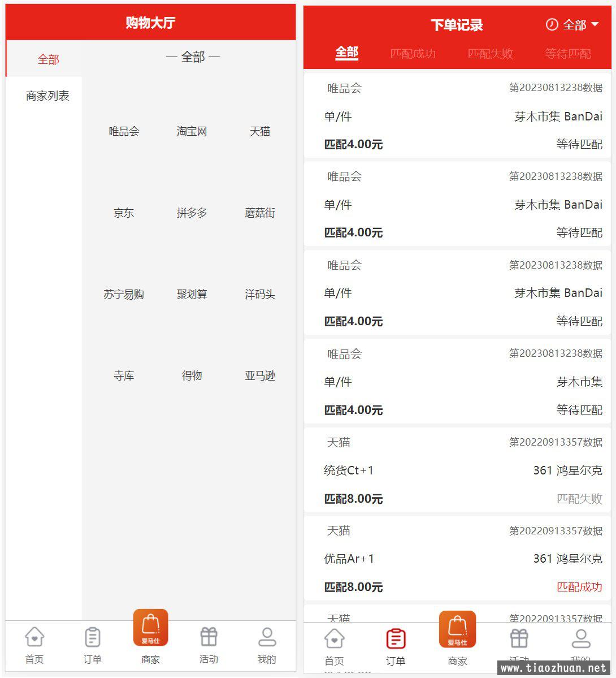The width and height of the screenshot is (616, 678).
Task: Open 活动 gift icon in left screen
Action: point(209,637)
